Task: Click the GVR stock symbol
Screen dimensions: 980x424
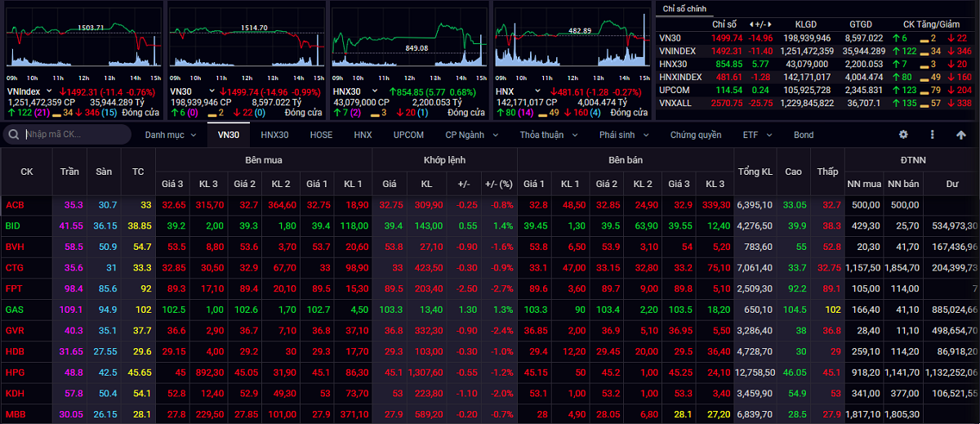Action: tap(15, 331)
